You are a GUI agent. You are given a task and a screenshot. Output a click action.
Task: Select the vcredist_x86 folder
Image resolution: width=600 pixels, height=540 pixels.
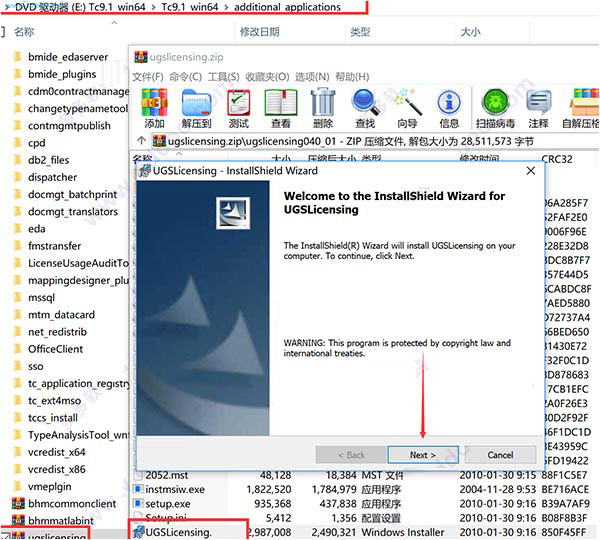(57, 470)
